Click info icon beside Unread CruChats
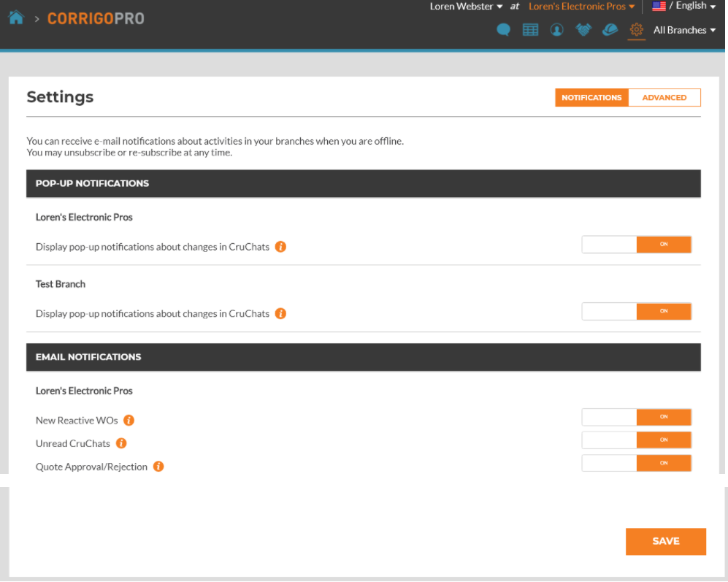 (x=121, y=443)
